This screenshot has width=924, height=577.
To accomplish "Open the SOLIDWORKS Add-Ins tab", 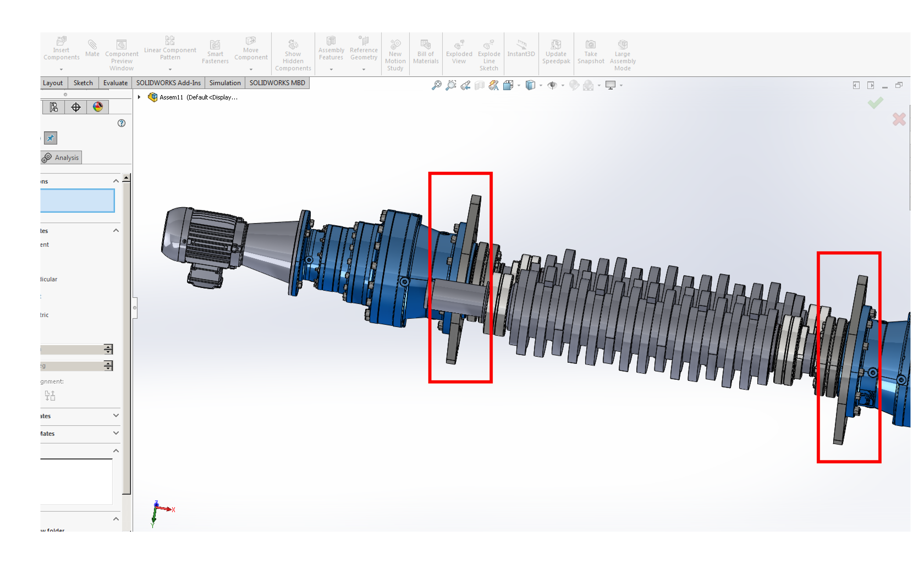I will click(168, 83).
